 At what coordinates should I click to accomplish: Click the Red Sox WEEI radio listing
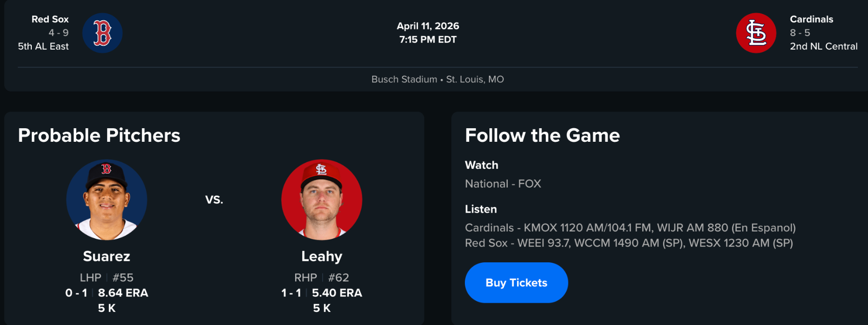pos(628,243)
